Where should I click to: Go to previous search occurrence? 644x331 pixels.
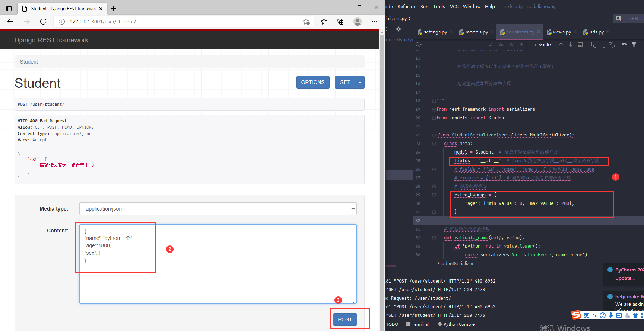pyautogui.click(x=561, y=45)
